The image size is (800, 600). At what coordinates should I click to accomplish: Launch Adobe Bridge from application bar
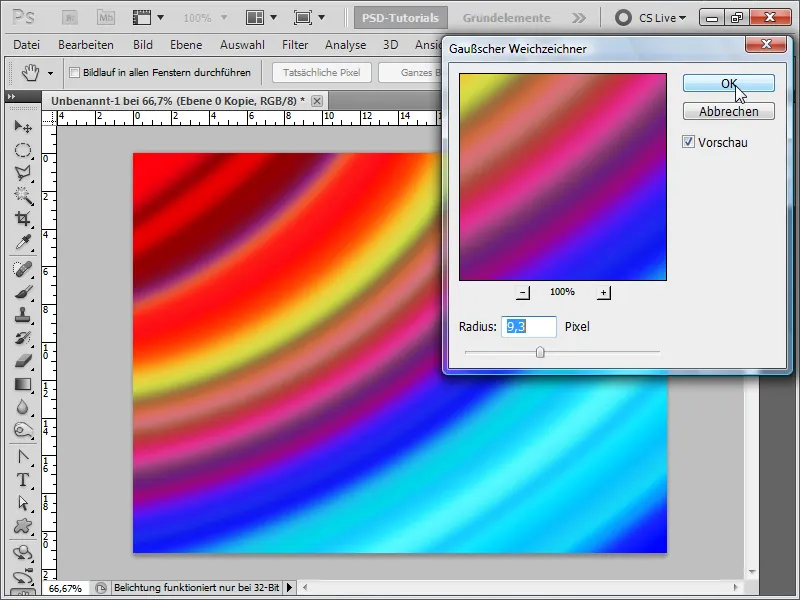[x=69, y=18]
